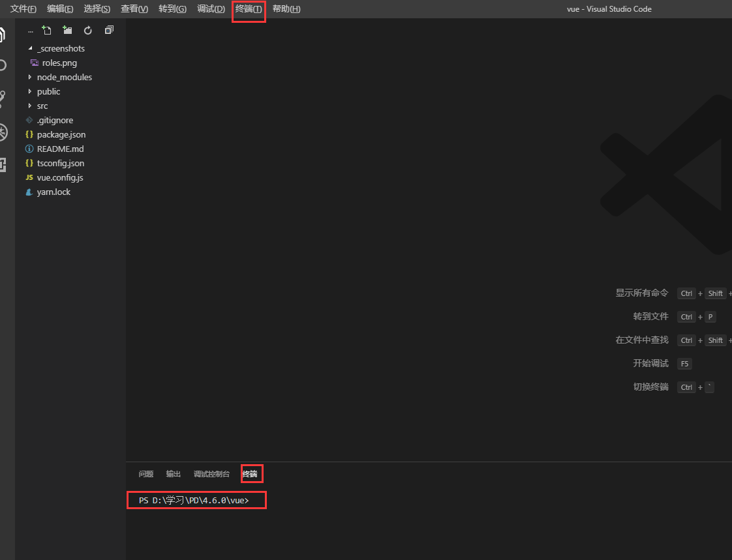Screen dimensions: 732x560
Task: Open the 帮助(H) menu
Action: pos(286,9)
